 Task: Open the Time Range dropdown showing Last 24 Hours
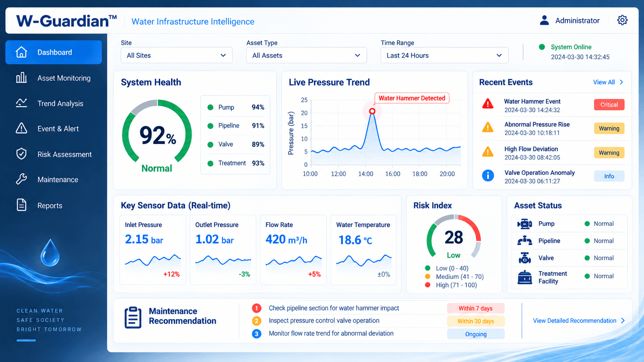tap(444, 55)
